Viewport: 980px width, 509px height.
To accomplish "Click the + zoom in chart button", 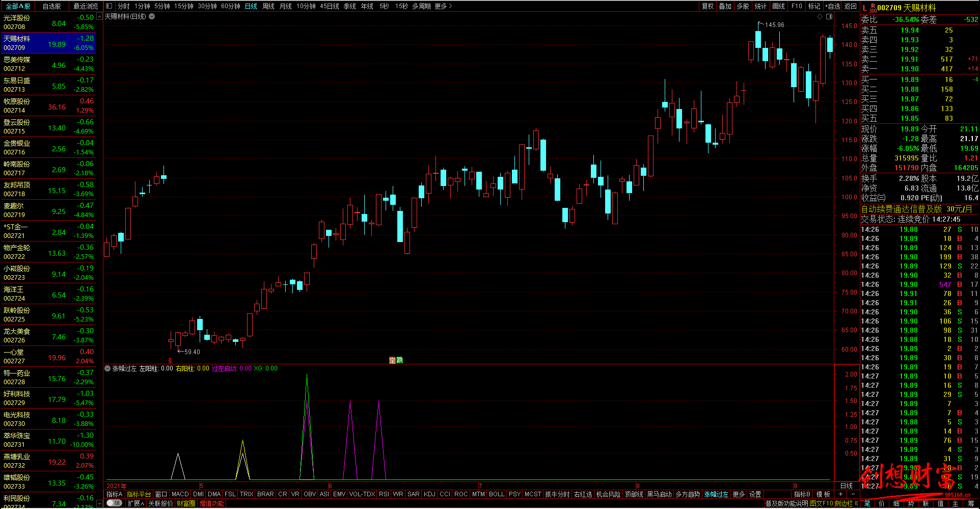I will [840, 494].
